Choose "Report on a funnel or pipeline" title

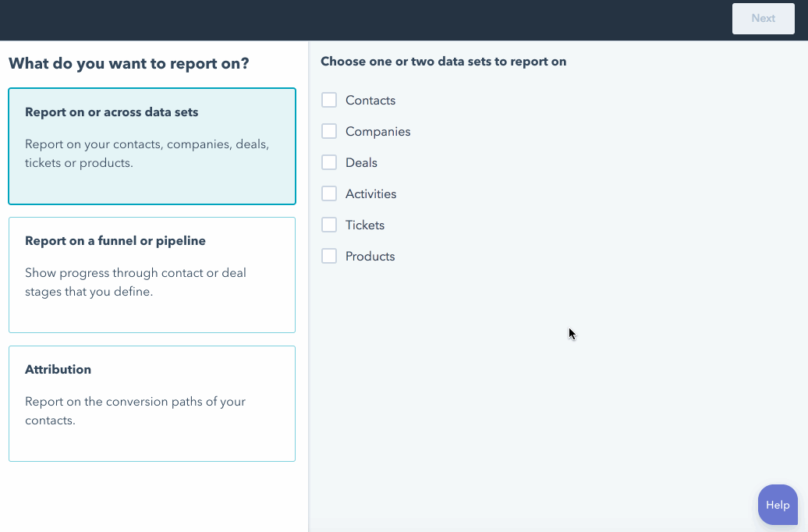click(115, 241)
